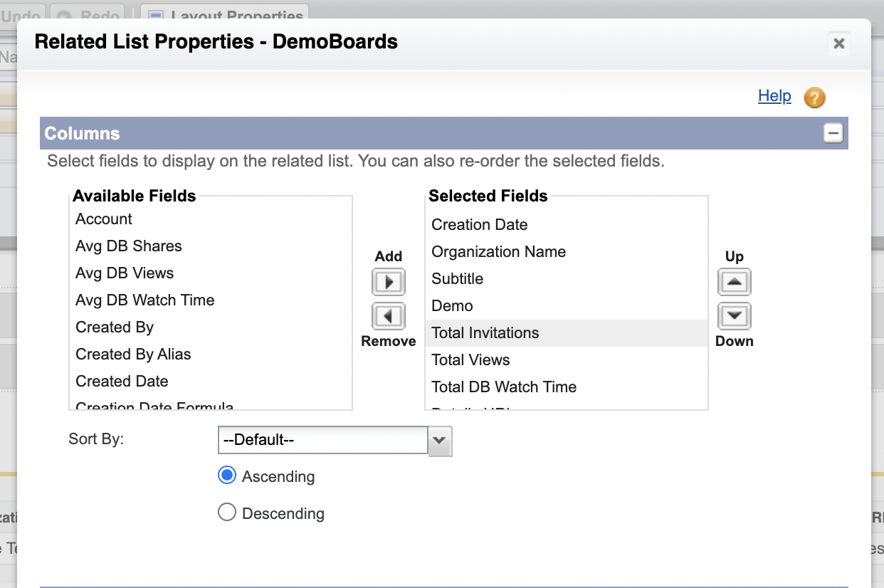
Task: Move Total Invitations up using Up arrow
Action: [x=734, y=282]
